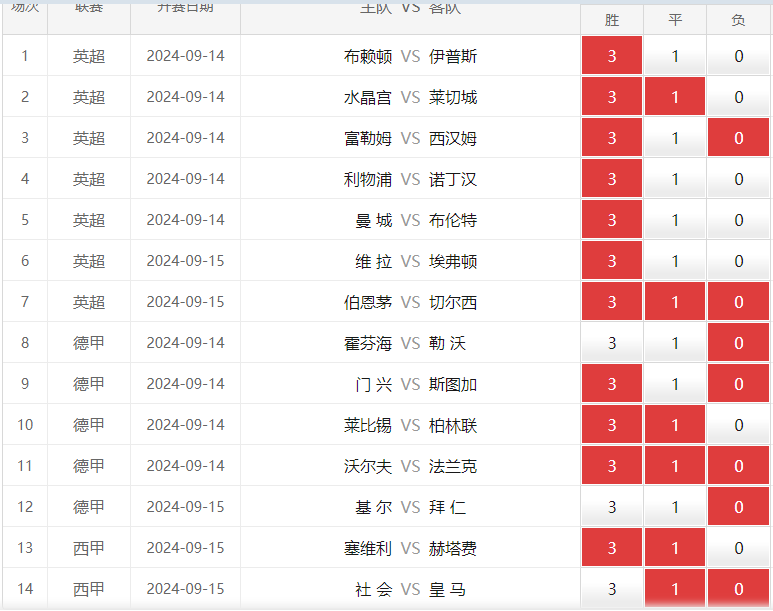
Task: Deselect win (3) for 莱比锡 VS 柏林联
Action: [612, 424]
